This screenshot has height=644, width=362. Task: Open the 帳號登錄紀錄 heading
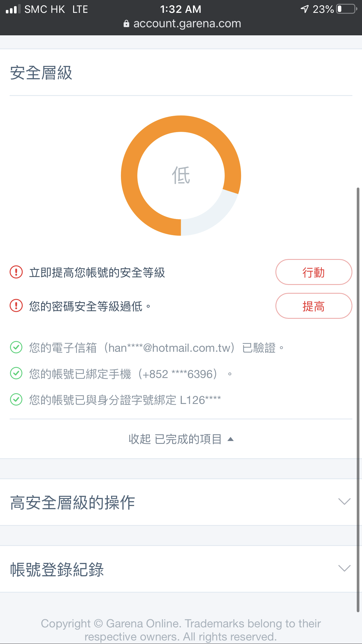pos(57,569)
